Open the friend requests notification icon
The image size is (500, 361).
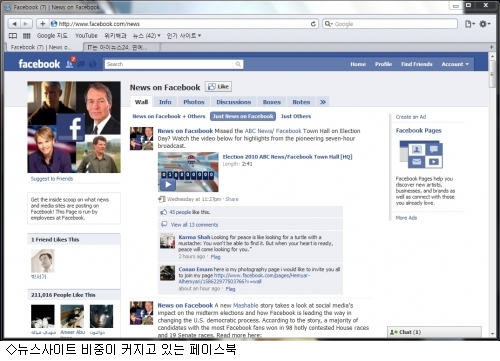click(70, 64)
